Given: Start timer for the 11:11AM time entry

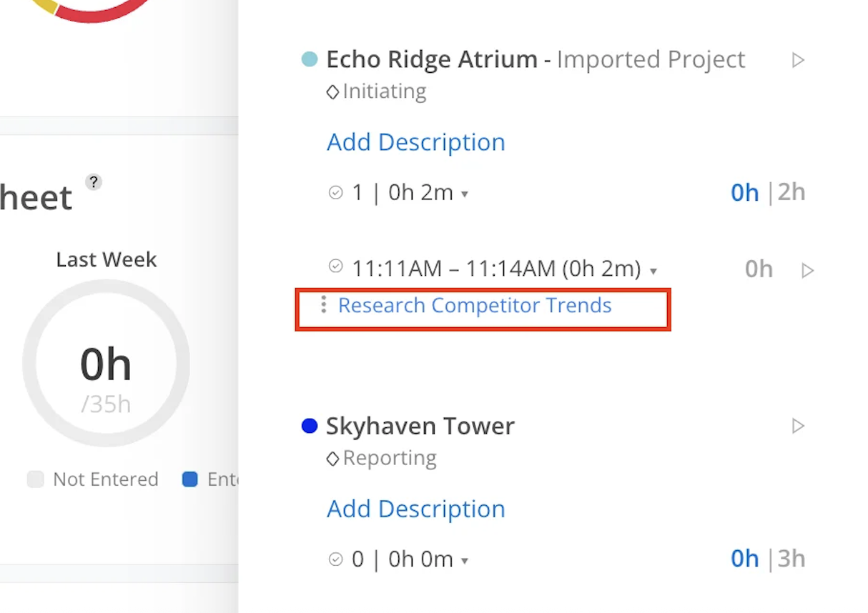Looking at the screenshot, I should [x=808, y=271].
